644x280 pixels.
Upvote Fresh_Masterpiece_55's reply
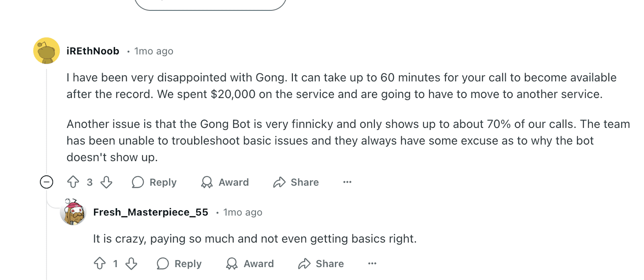(x=100, y=264)
